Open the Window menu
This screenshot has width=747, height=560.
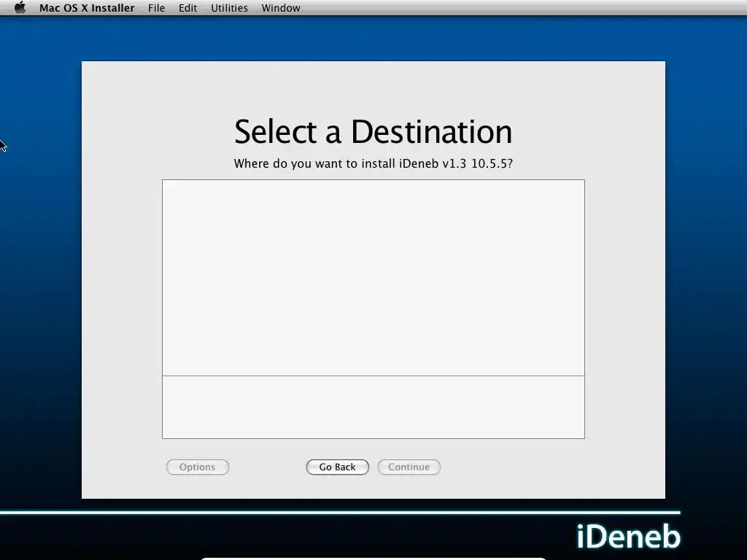(x=281, y=8)
